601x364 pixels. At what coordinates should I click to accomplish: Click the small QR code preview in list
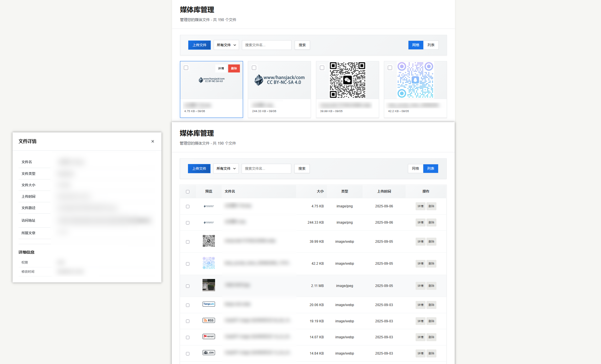click(209, 241)
